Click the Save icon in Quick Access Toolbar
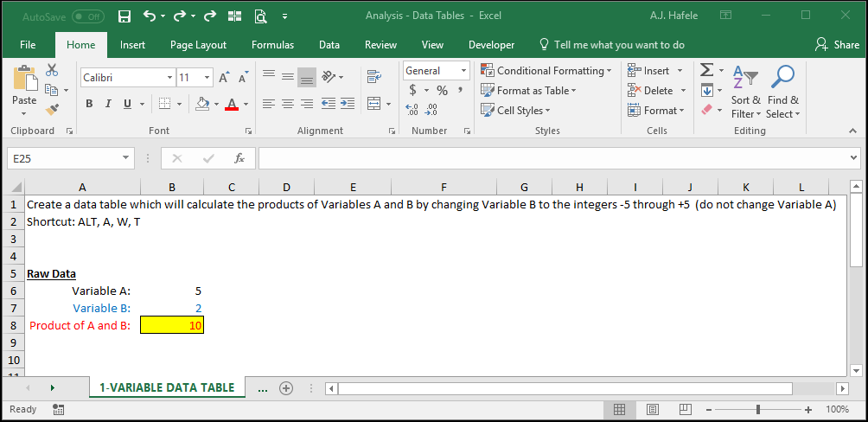This screenshot has height=422, width=868. [x=124, y=16]
